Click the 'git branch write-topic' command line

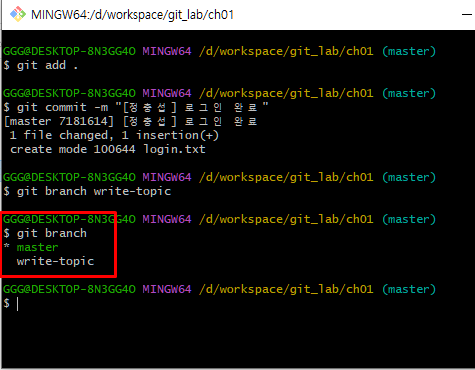[87, 191]
